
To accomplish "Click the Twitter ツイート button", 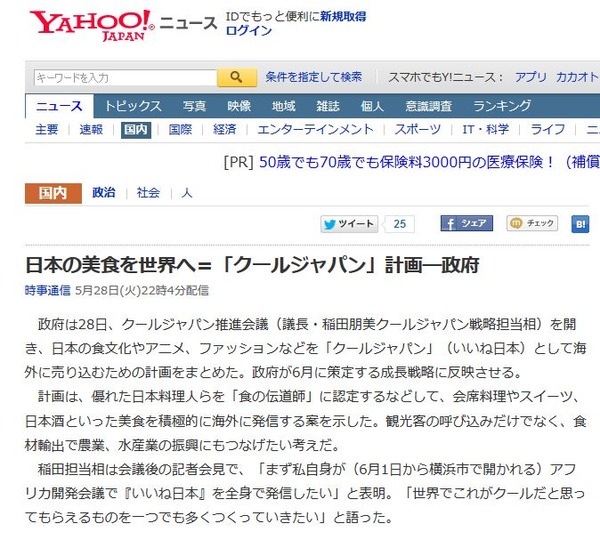I will [x=349, y=224].
